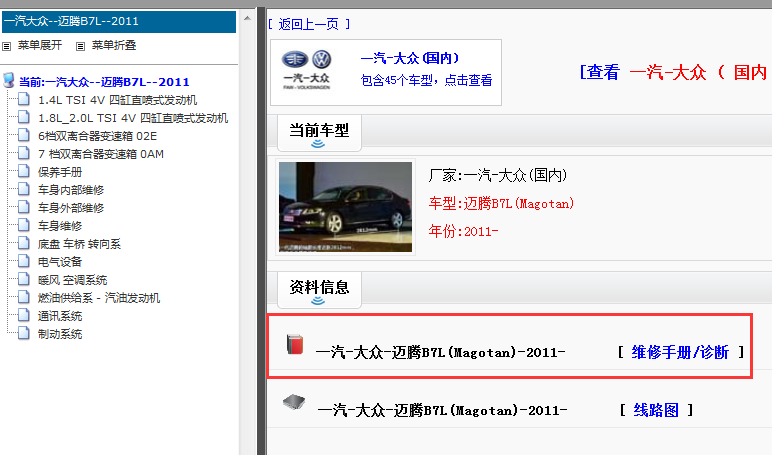Click document icon next to 制动系统
The height and width of the screenshot is (455, 772).
point(24,333)
